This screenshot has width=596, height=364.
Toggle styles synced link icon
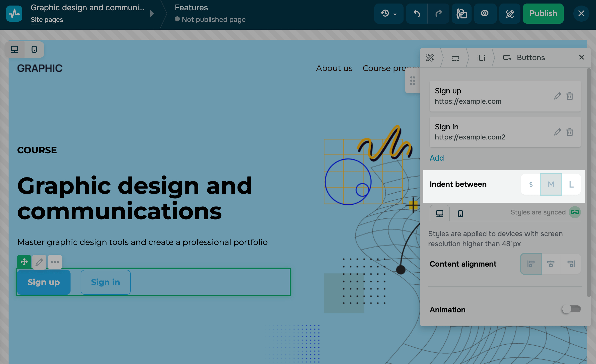(x=575, y=212)
